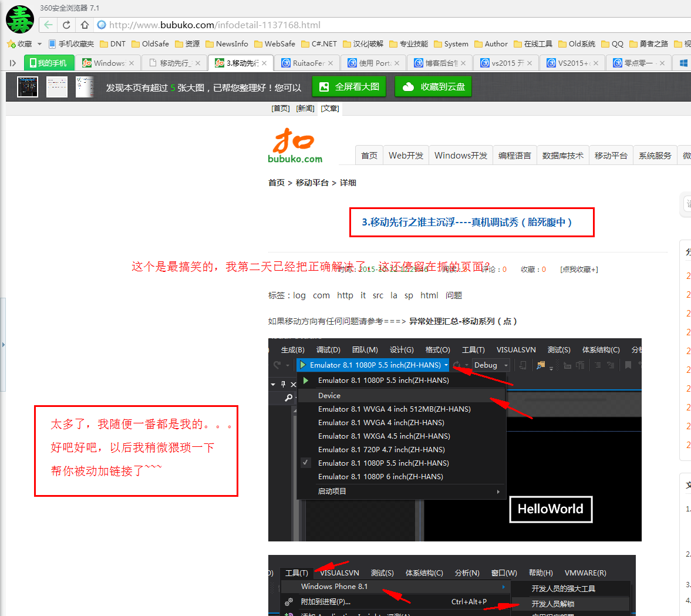The height and width of the screenshot is (616, 691).
Task: Click the html tag link
Action: tap(429, 295)
